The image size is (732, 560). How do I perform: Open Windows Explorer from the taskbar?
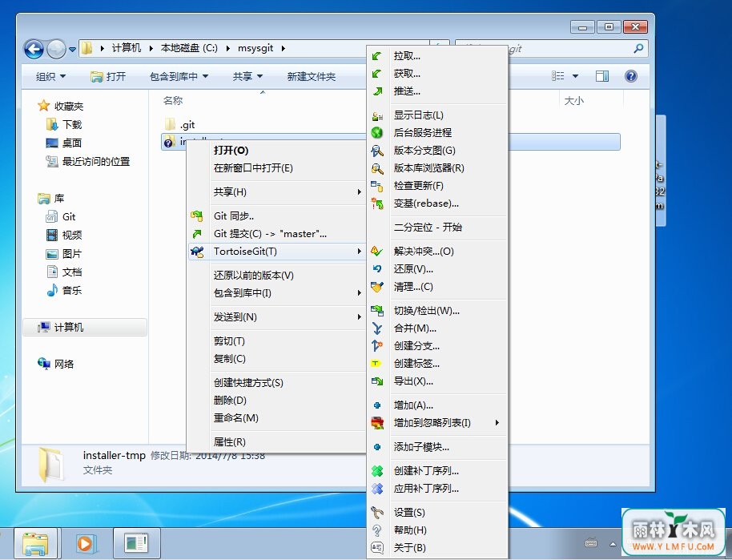[35, 544]
